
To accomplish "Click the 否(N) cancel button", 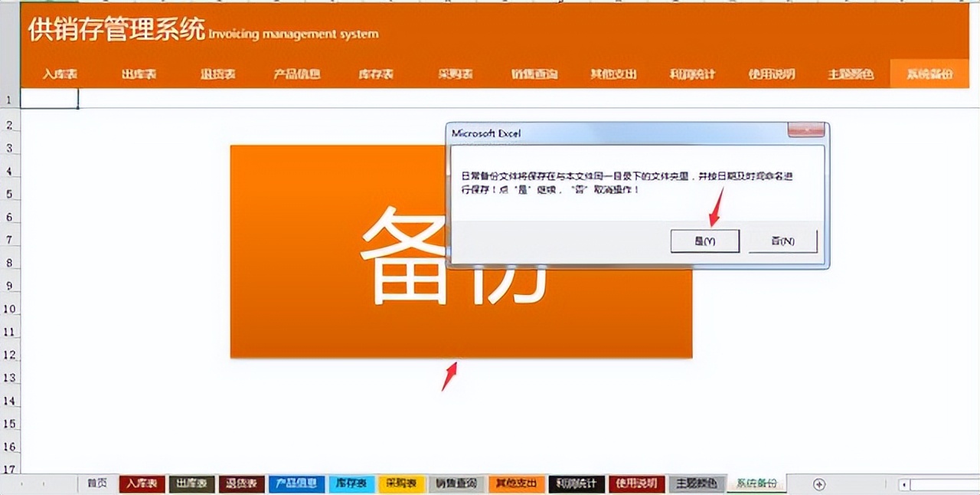I will (782, 241).
